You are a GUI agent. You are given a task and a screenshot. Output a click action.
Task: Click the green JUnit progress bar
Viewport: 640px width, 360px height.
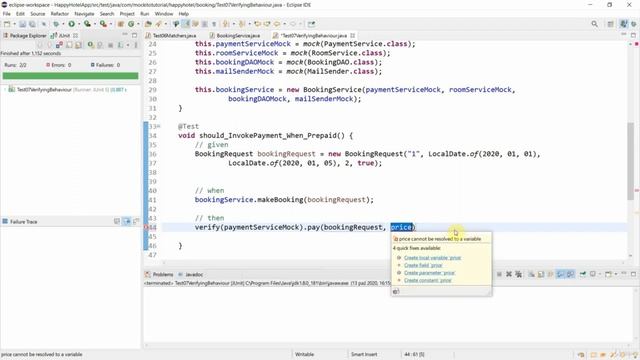[x=70, y=76]
